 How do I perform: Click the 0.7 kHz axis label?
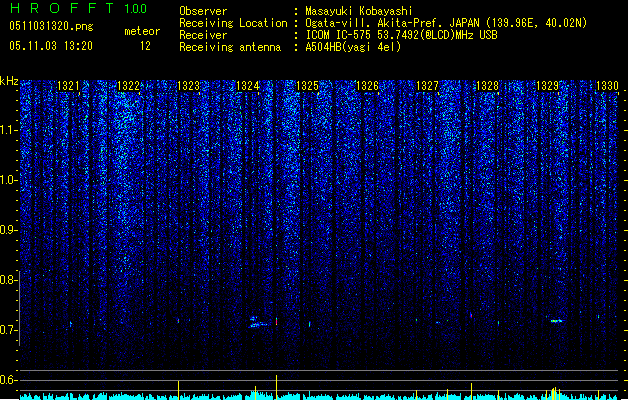click(9, 330)
